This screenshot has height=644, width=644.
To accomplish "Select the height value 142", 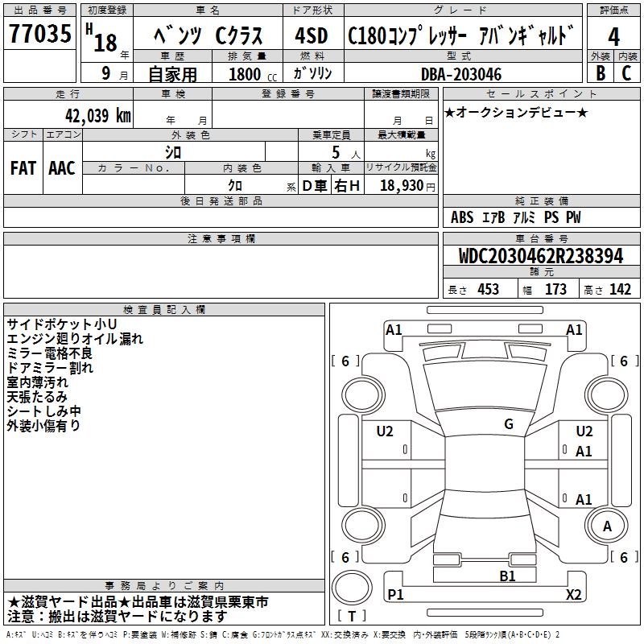I will click(620, 289).
